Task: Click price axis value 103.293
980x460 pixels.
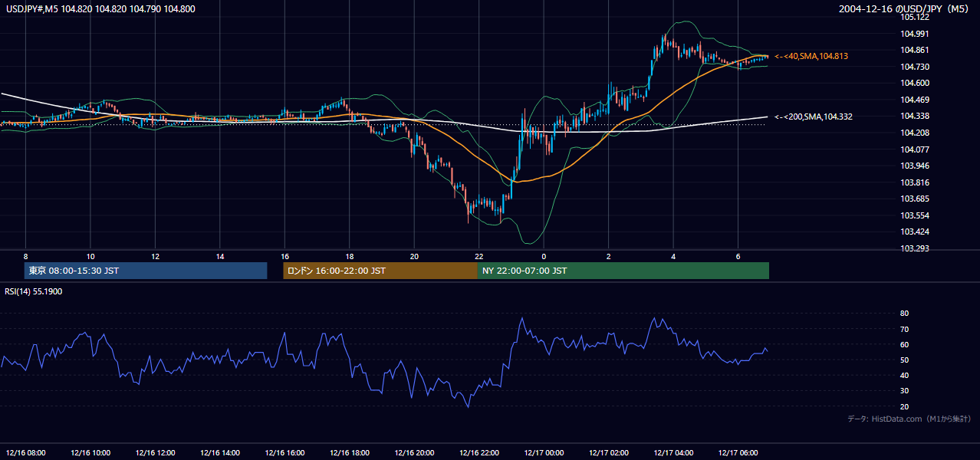Action: click(x=915, y=248)
